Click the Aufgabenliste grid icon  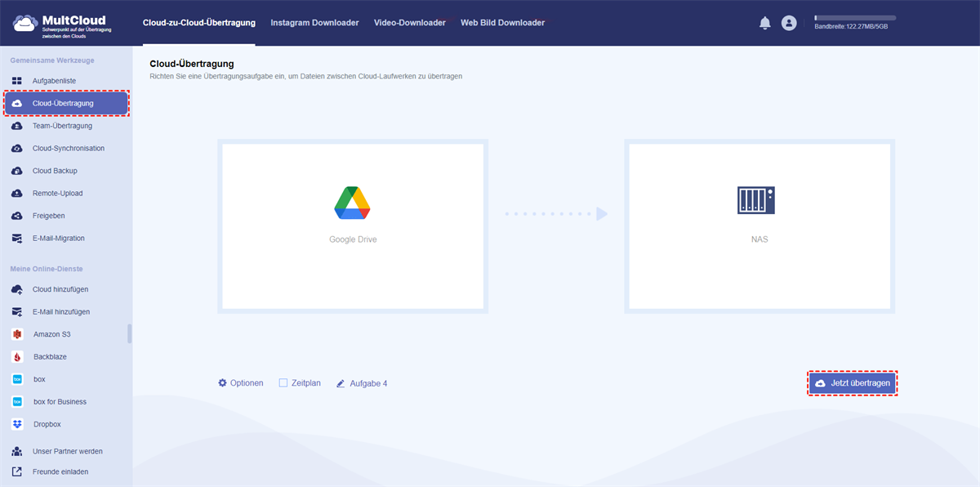tap(17, 81)
